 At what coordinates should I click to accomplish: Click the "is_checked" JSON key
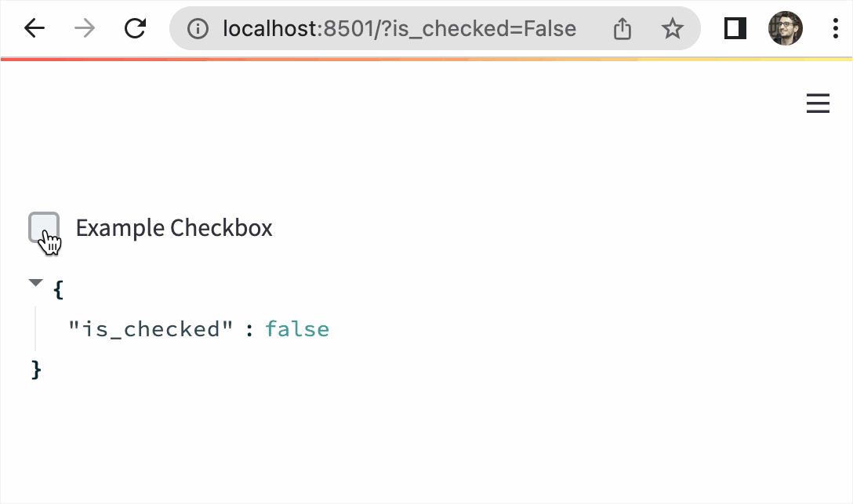[x=151, y=329]
